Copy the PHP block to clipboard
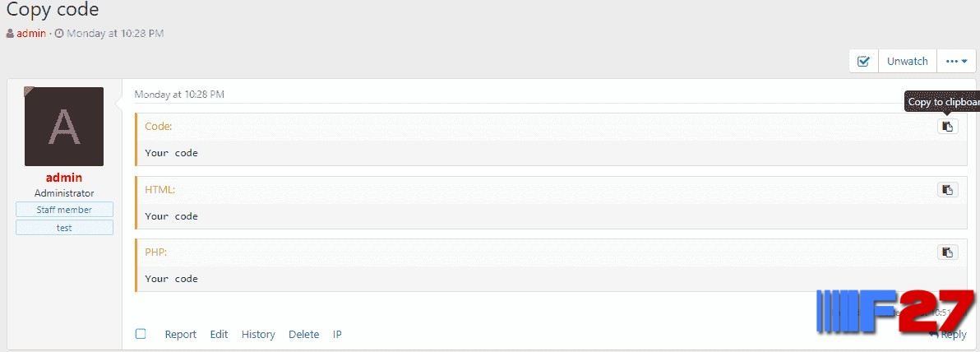Viewport: 980px width, 352px height. (947, 252)
